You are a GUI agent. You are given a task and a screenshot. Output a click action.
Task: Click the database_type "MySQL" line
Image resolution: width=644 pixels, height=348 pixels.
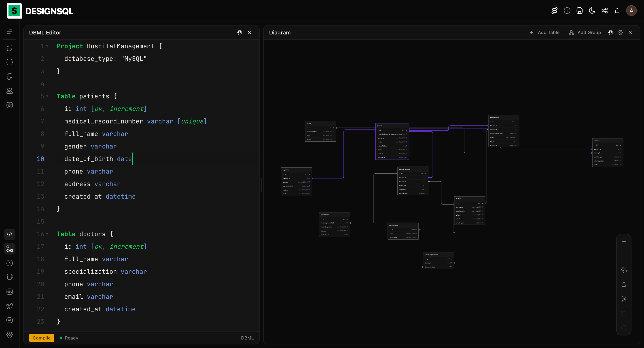tap(105, 59)
